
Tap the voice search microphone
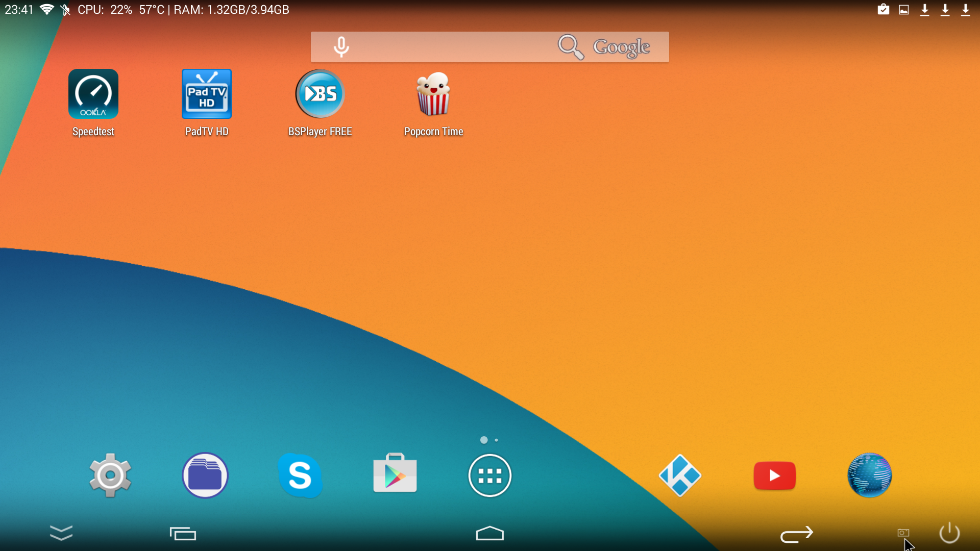click(x=340, y=46)
